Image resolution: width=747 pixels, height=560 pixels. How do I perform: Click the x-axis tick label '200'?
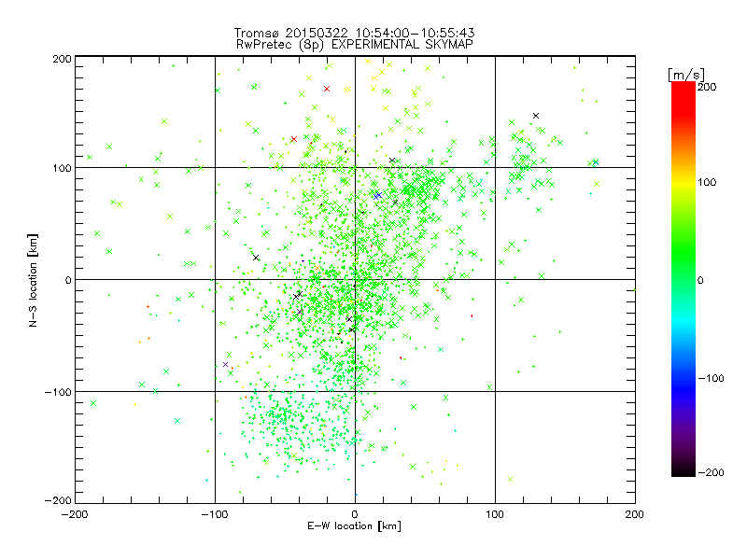[635, 515]
